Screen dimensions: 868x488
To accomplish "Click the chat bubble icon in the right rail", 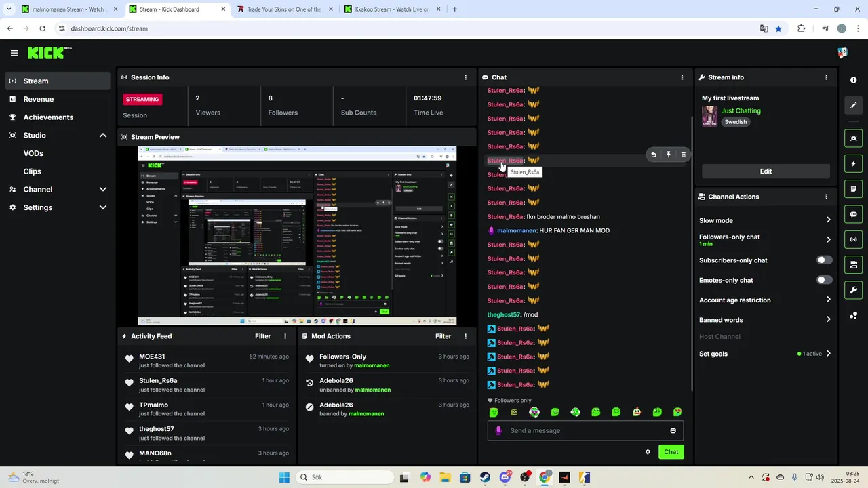I will pyautogui.click(x=853, y=214).
